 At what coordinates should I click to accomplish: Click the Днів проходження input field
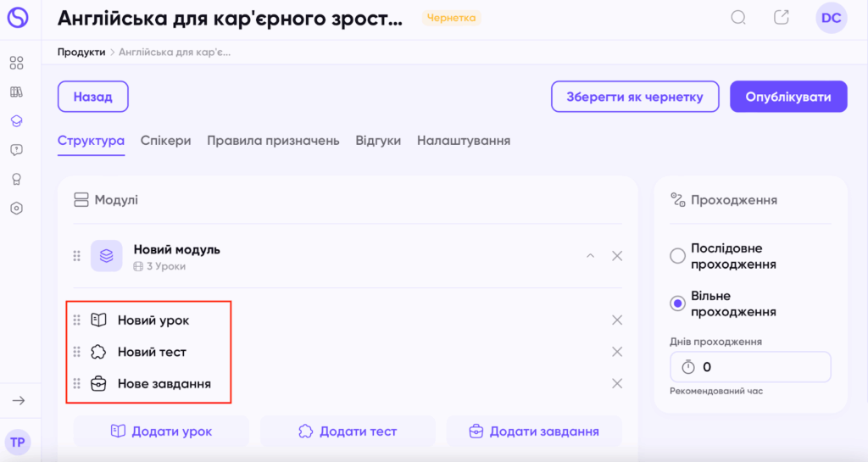coord(751,367)
